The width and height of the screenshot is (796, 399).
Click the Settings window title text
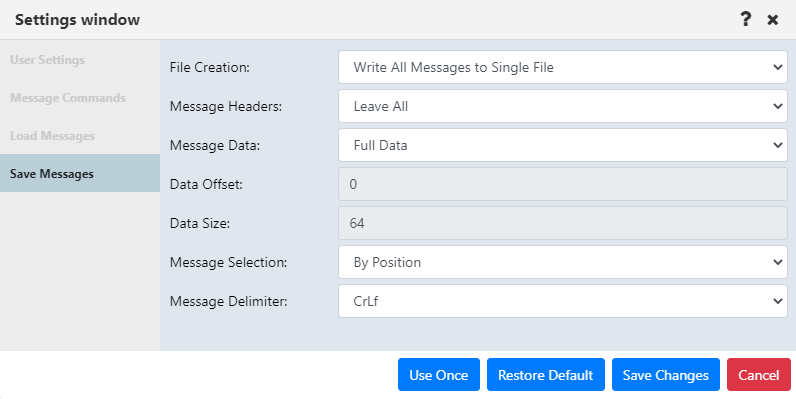click(77, 20)
